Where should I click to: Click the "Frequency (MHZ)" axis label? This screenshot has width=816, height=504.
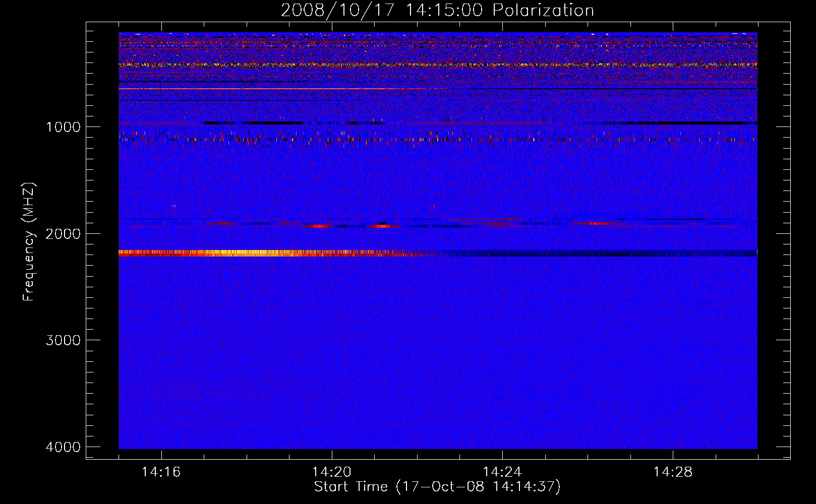click(29, 242)
